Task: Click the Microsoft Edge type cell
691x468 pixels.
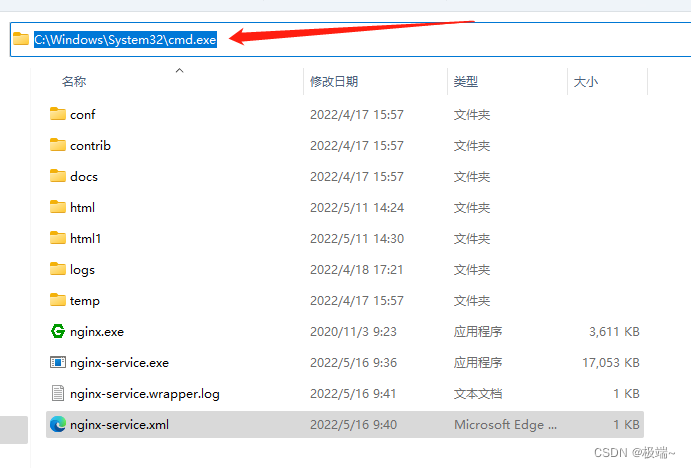Action: (505, 425)
